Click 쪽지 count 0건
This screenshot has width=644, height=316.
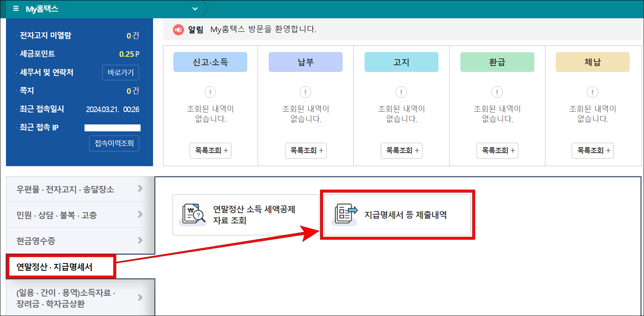(x=133, y=91)
